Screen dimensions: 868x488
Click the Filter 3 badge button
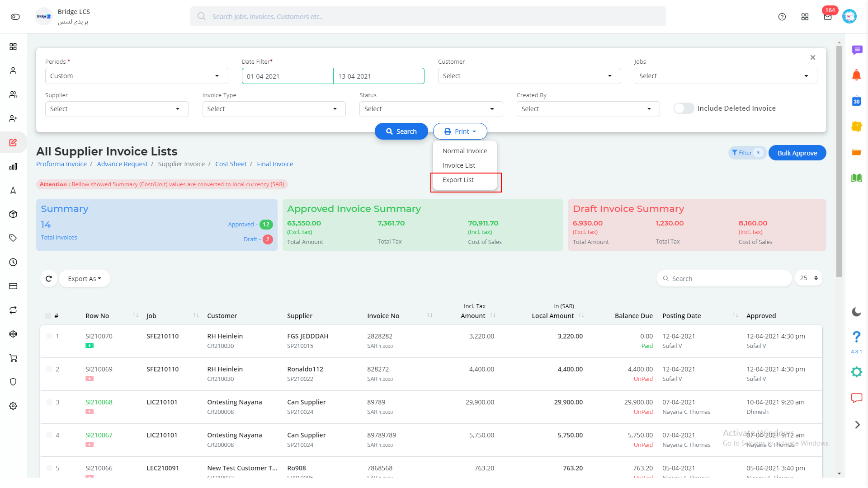point(747,153)
